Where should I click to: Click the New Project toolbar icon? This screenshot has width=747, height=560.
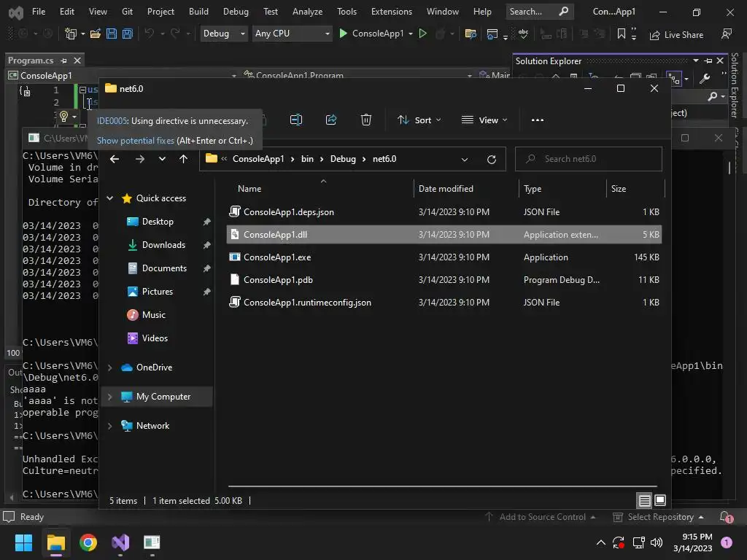71,34
